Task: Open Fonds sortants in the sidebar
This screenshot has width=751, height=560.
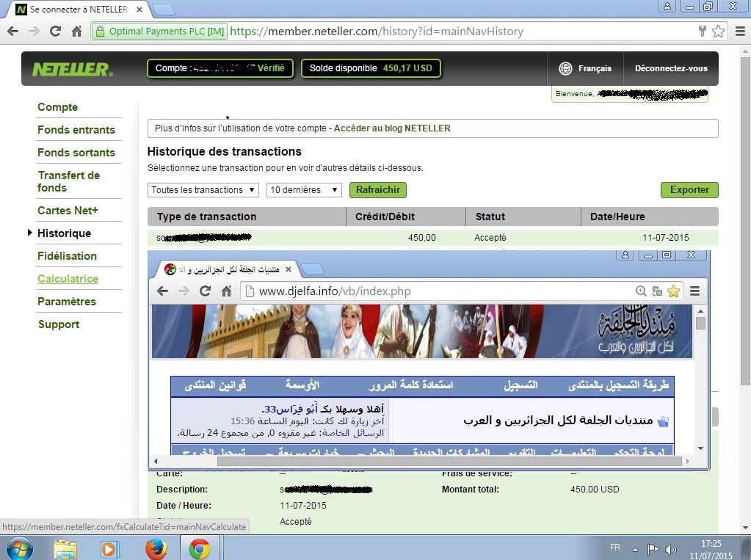Action: (76, 153)
